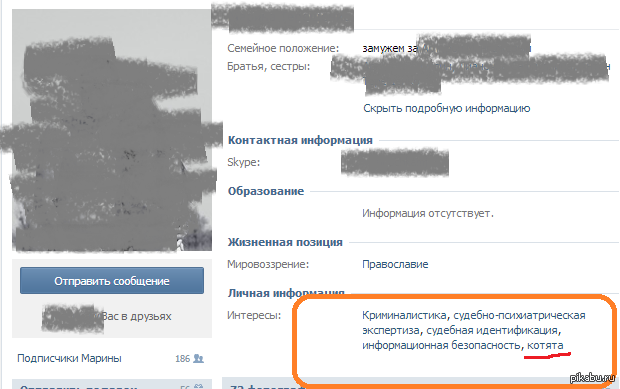Click the followers icon next to 186

point(198,359)
